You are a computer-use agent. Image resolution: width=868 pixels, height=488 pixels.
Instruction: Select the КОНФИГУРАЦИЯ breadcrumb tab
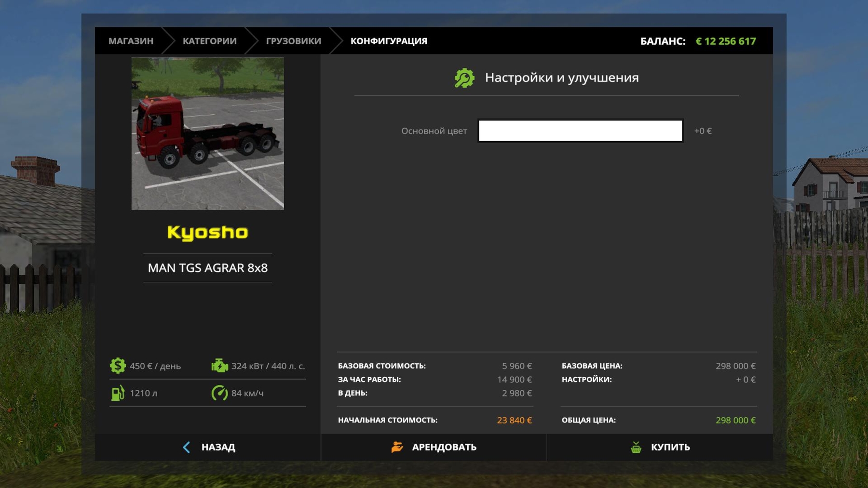click(389, 41)
